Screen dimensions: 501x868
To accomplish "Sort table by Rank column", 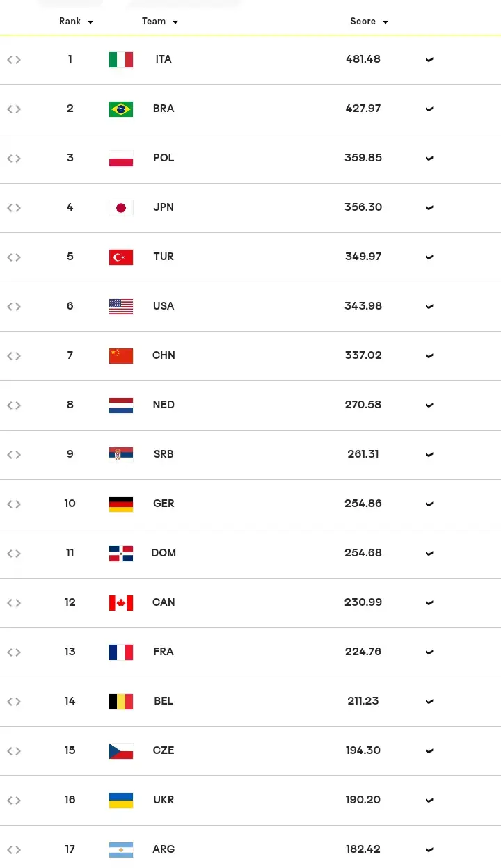I will (x=76, y=22).
